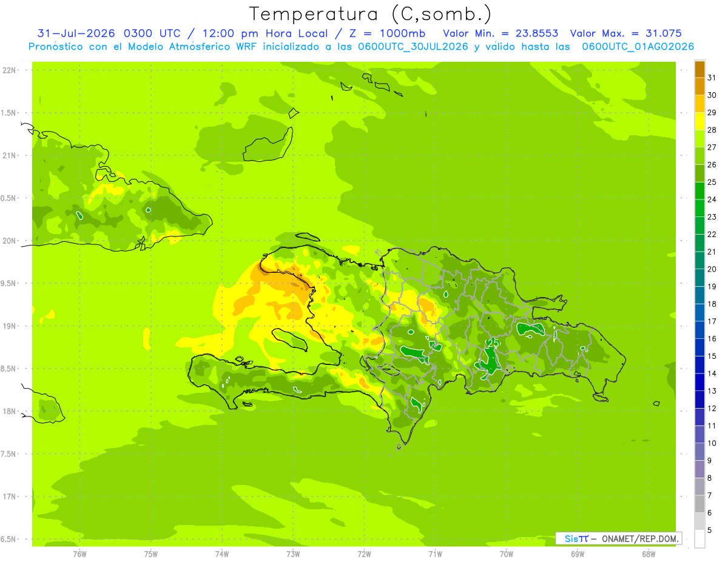
Task: Click the 19N latitude axis label
Action: click(10, 326)
